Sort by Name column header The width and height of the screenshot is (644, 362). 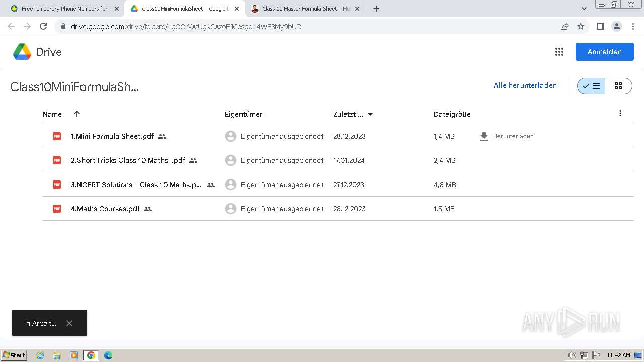click(x=52, y=114)
